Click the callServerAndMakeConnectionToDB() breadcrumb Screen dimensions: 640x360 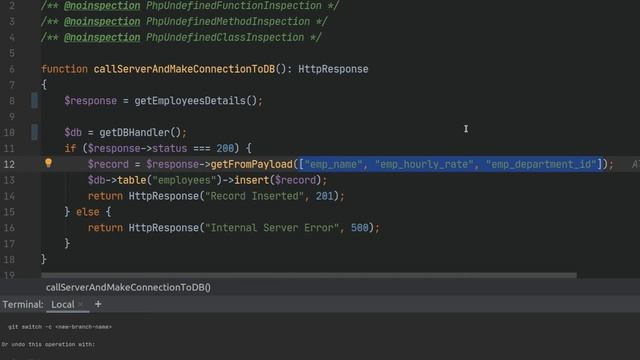point(128,287)
